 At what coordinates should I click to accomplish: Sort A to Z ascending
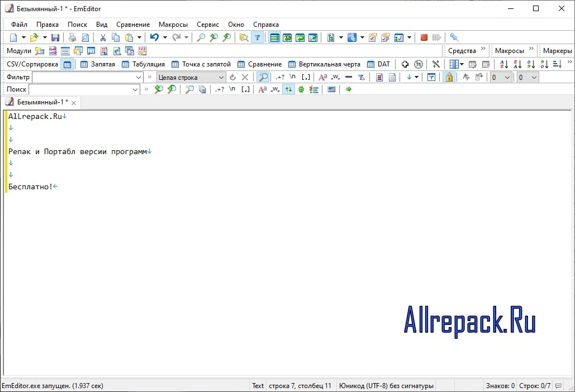(x=504, y=64)
